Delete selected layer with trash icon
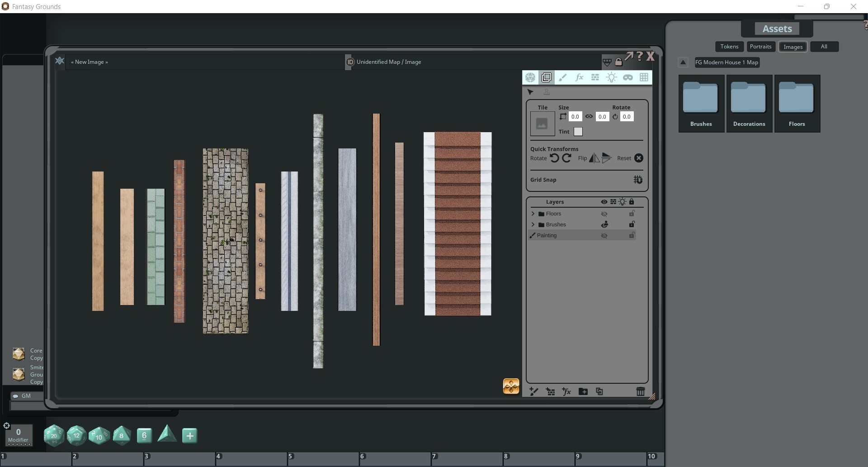Viewport: 868px width, 467px height. coord(641,391)
